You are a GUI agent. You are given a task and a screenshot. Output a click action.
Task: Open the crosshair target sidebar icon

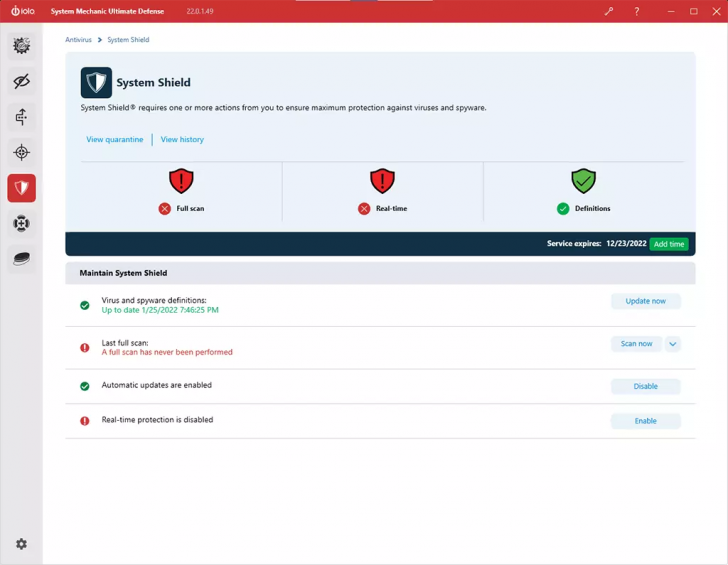pyautogui.click(x=21, y=152)
